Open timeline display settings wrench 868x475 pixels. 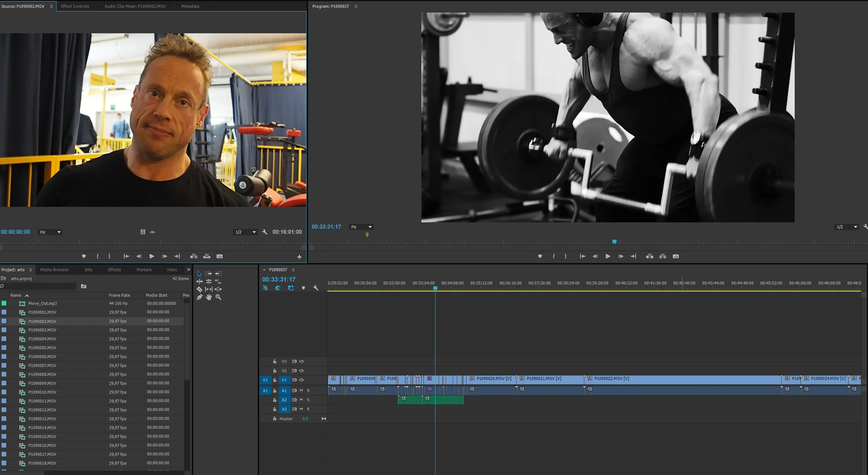click(x=316, y=288)
